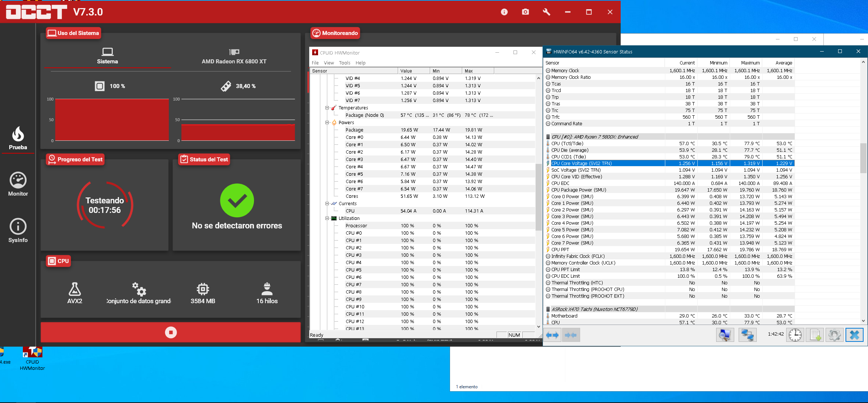The width and height of the screenshot is (868, 403).
Task: Change the 16 hilos thread setting
Action: coord(267,293)
